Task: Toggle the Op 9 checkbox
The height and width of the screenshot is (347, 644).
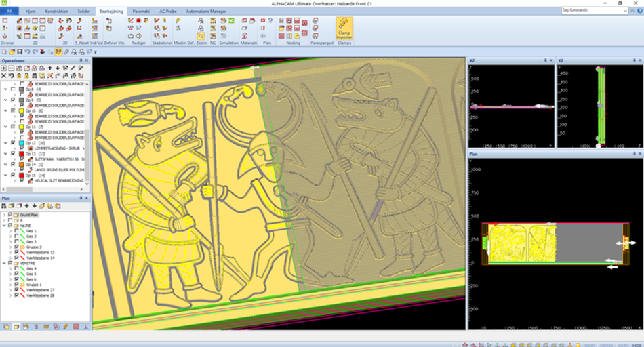Action: tap(13, 100)
